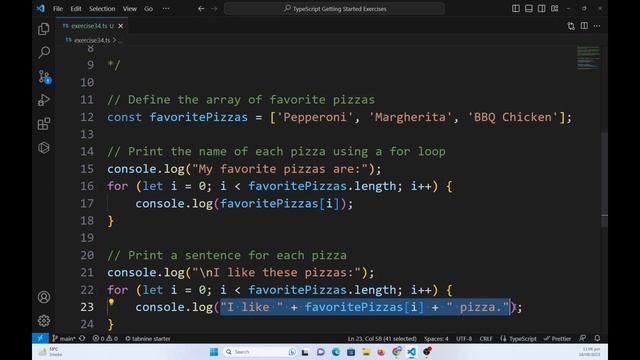This screenshot has width=640, height=360.
Task: Go forward with the right arrow
Action: click(x=214, y=9)
